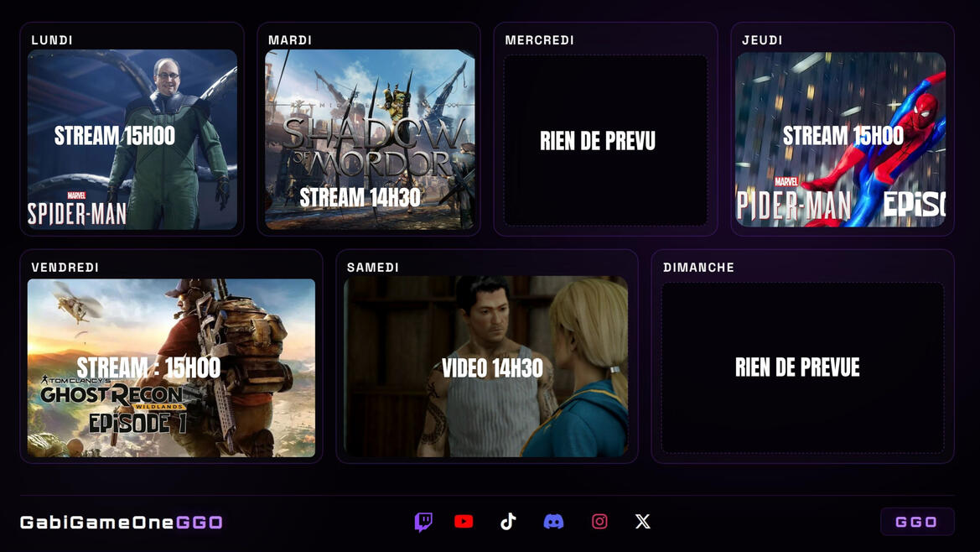Select the Vendredi Ghost Recon Wildlands thumbnail

(x=171, y=367)
